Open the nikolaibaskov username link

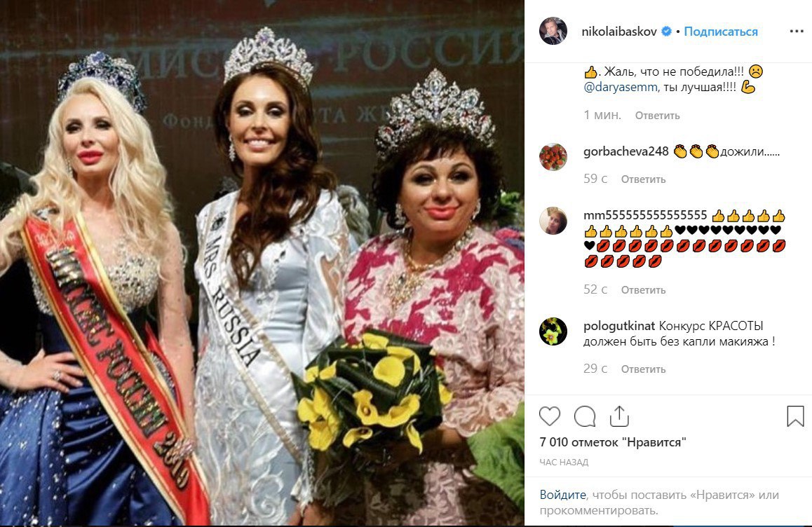[x=619, y=32]
